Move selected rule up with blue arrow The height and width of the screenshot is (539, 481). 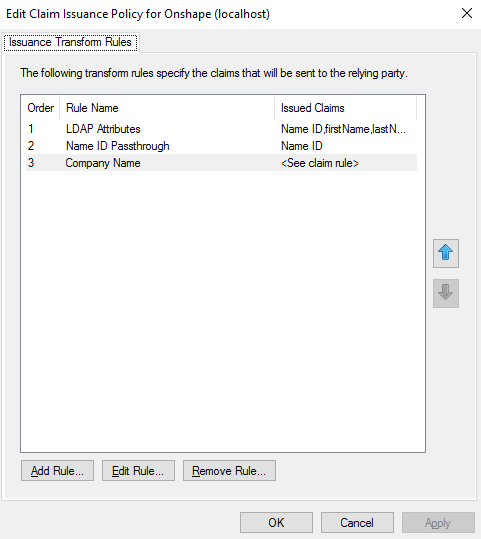(446, 253)
